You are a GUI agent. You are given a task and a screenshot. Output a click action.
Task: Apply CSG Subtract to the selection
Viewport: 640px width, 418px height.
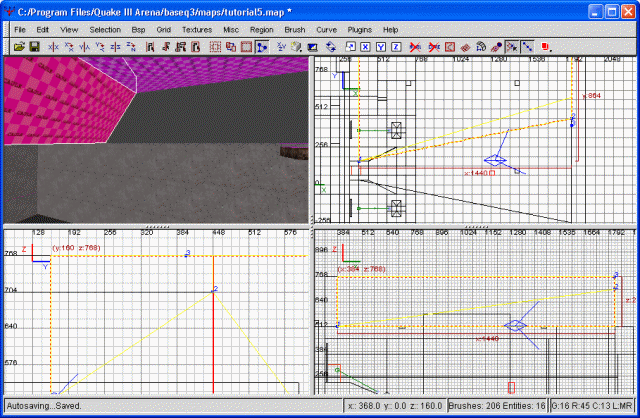[215, 47]
